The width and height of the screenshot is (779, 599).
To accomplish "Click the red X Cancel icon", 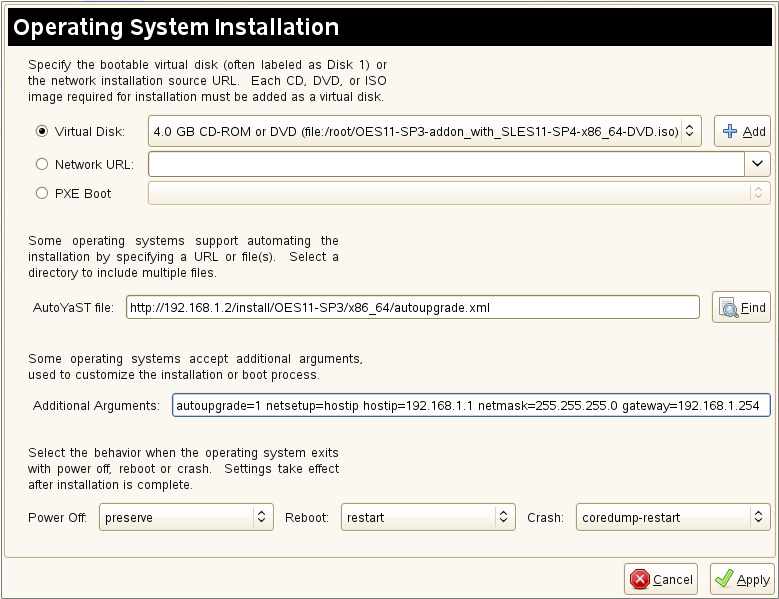I will click(x=640, y=579).
